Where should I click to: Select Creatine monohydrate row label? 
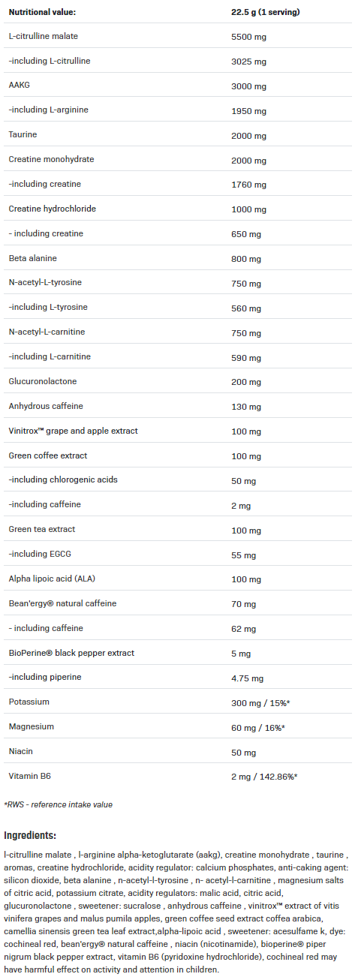tap(51, 160)
